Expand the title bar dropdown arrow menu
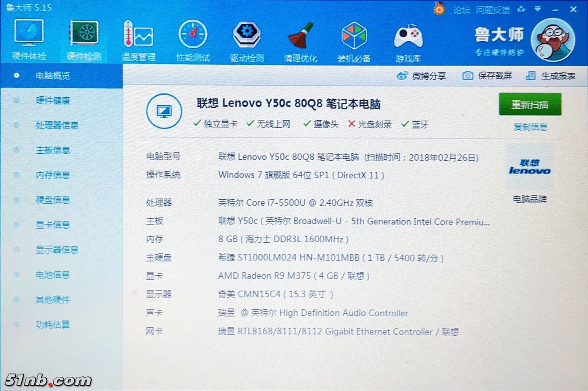Screen dimensions: 588x391 point(537,9)
